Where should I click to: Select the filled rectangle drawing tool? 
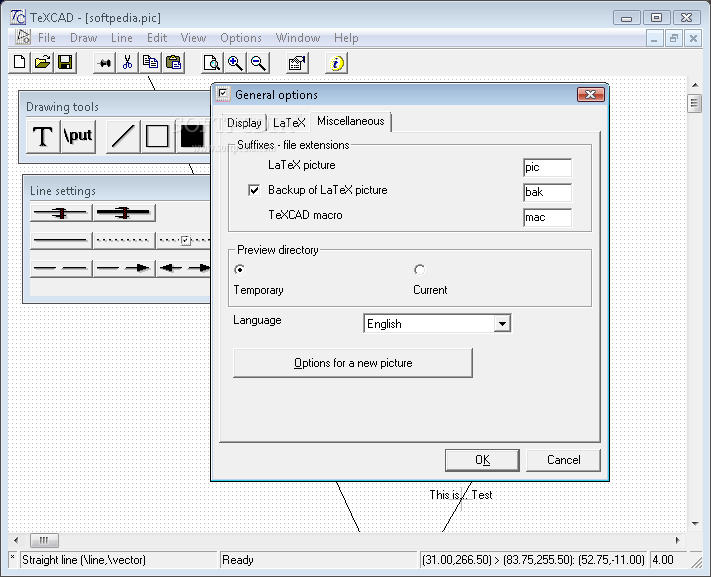pyautogui.click(x=192, y=136)
